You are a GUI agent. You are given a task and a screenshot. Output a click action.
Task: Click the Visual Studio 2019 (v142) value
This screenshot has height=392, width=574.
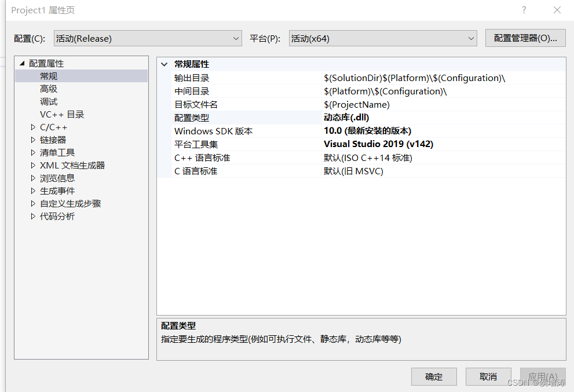point(379,144)
